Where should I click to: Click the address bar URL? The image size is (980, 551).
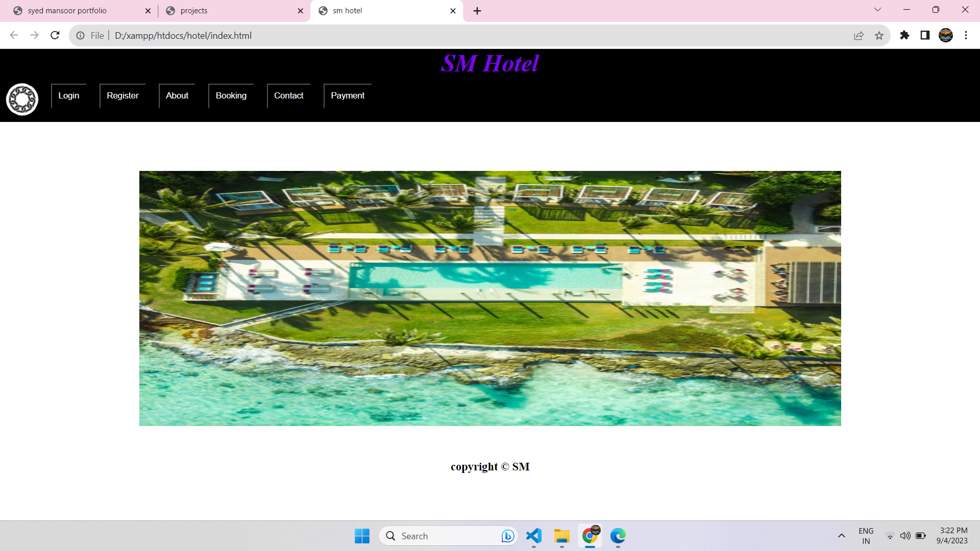183,36
